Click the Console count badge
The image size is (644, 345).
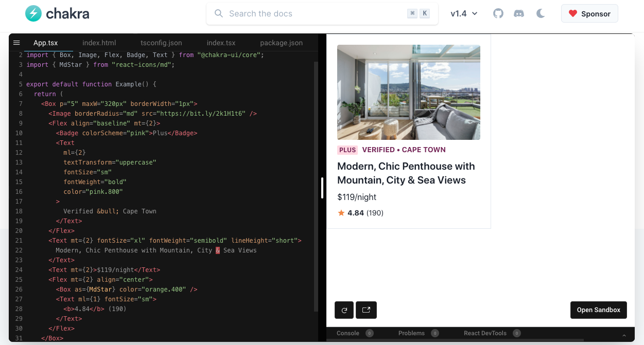(x=370, y=333)
